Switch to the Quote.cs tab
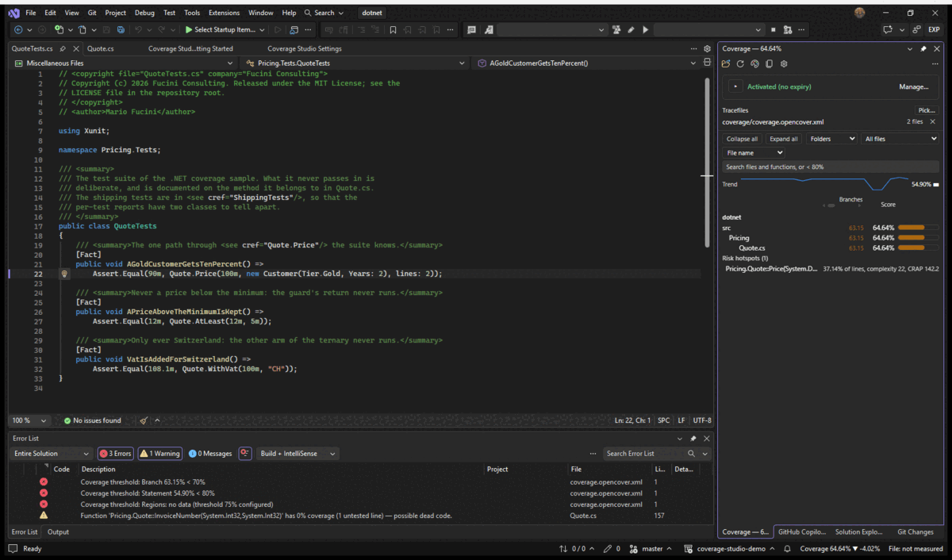 pyautogui.click(x=100, y=48)
